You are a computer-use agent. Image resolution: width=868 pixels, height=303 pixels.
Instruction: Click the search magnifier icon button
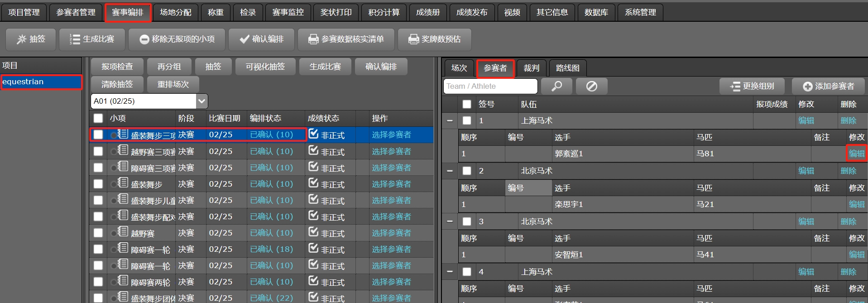(556, 86)
